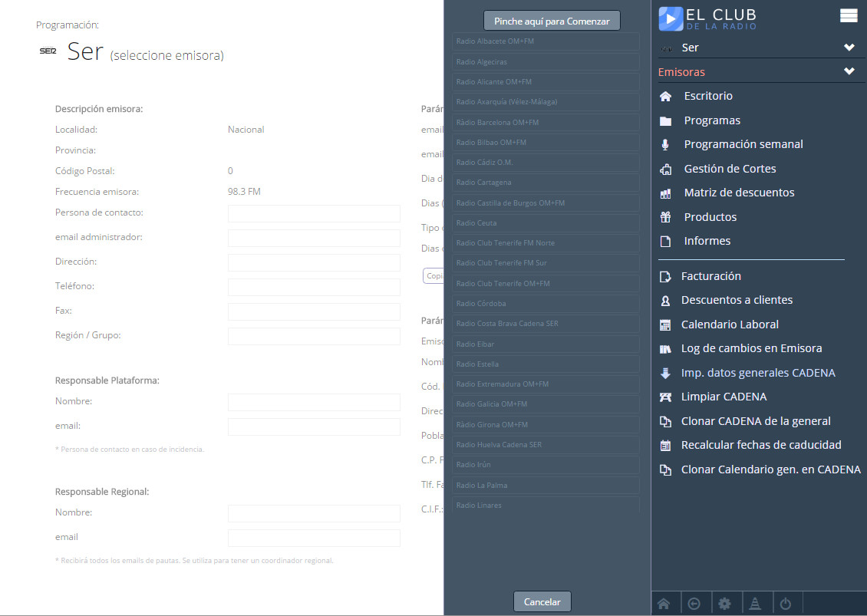
Task: Click the Recalcular fechas de caducidad icon
Action: point(665,445)
